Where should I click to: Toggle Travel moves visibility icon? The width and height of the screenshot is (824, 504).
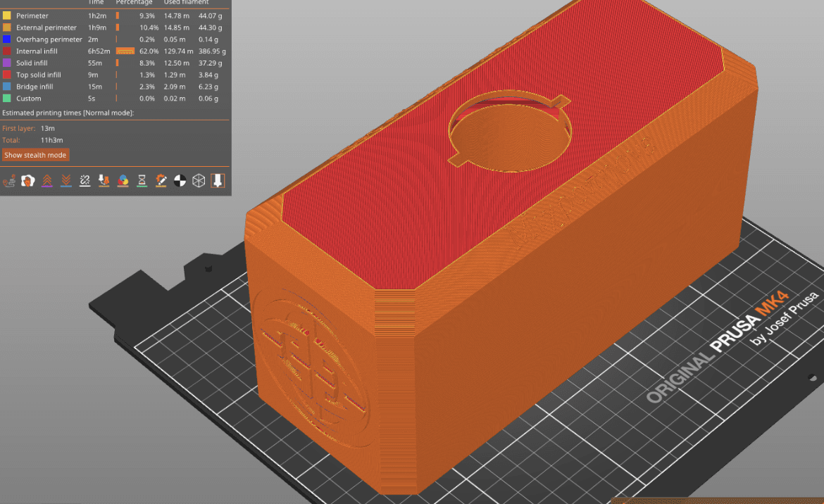point(9,181)
